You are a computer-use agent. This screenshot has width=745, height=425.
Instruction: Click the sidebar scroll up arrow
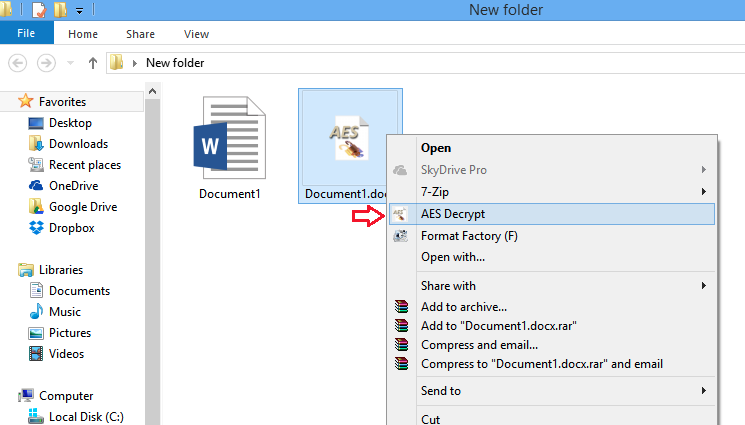click(x=153, y=91)
